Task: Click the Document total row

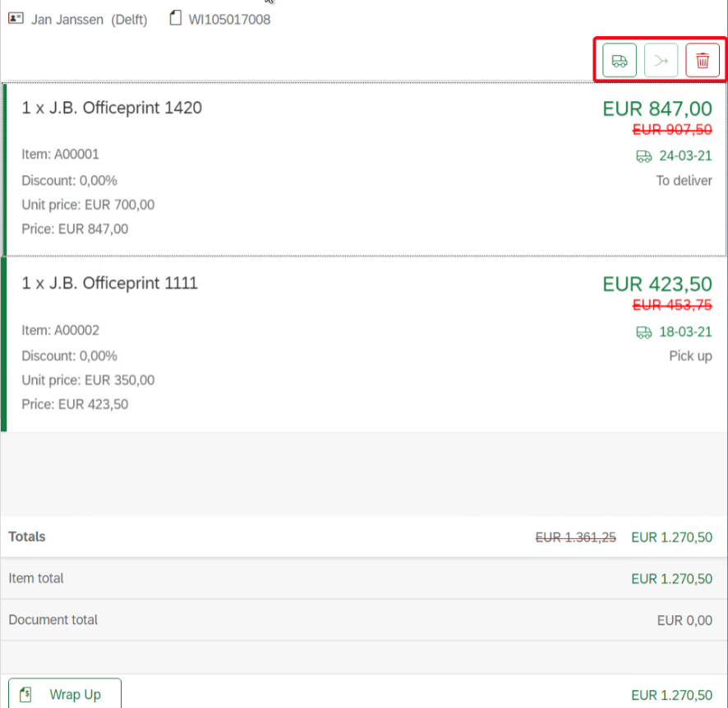Action: tap(53, 620)
